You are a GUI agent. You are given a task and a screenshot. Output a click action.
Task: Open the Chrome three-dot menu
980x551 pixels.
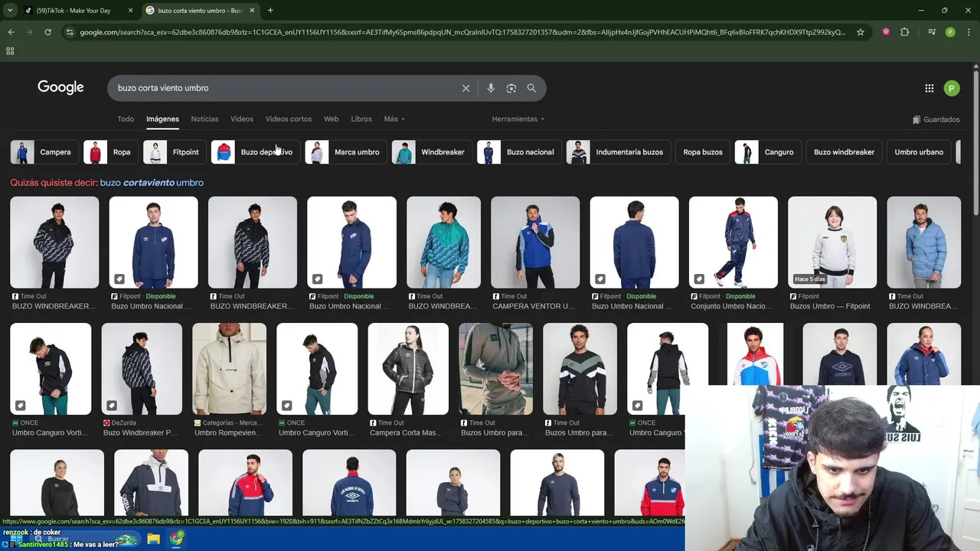pos(969,32)
